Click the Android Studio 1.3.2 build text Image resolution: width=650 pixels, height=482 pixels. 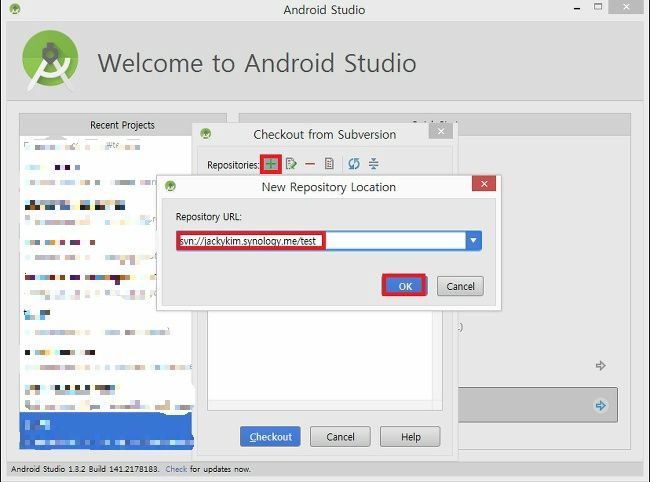(x=85, y=469)
